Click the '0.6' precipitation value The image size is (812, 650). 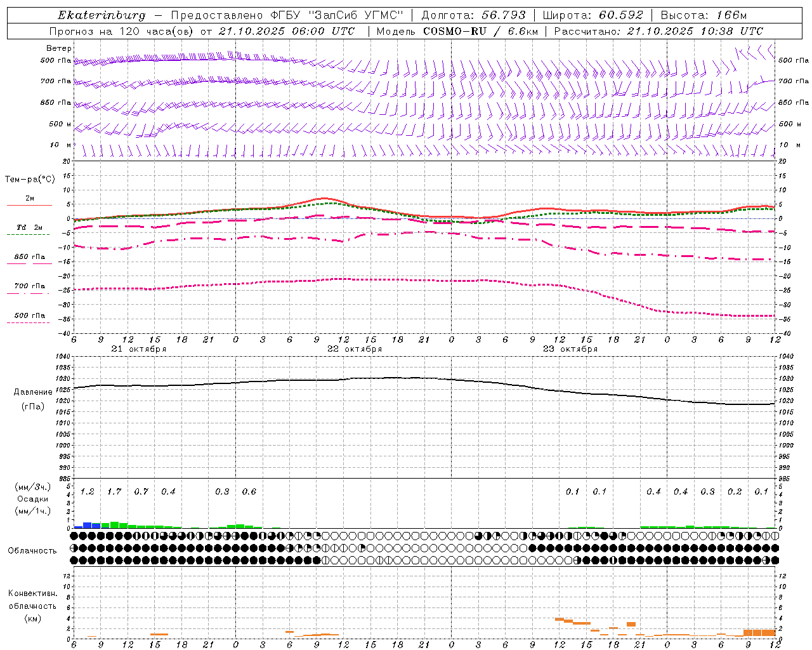pyautogui.click(x=249, y=492)
